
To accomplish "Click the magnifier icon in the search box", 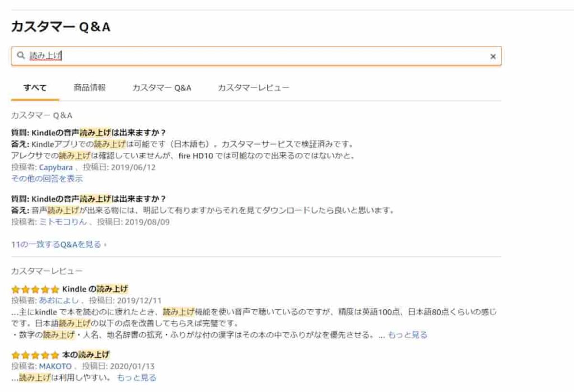I will 21,56.
